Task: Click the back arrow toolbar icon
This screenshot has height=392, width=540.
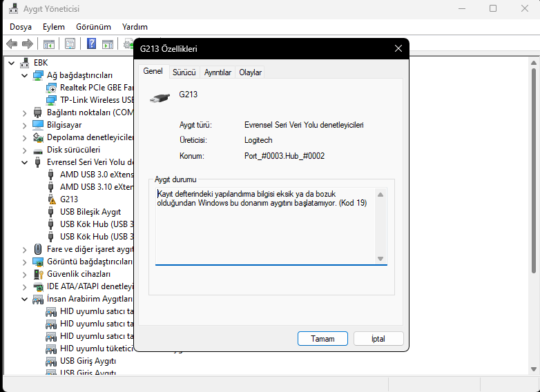Action: tap(12, 43)
